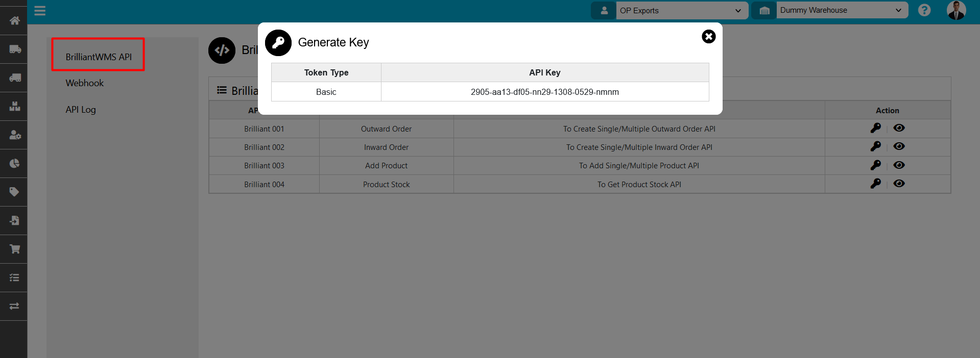The image size is (980, 358).
Task: Click the shopping cart sidebar icon
Action: (x=14, y=249)
